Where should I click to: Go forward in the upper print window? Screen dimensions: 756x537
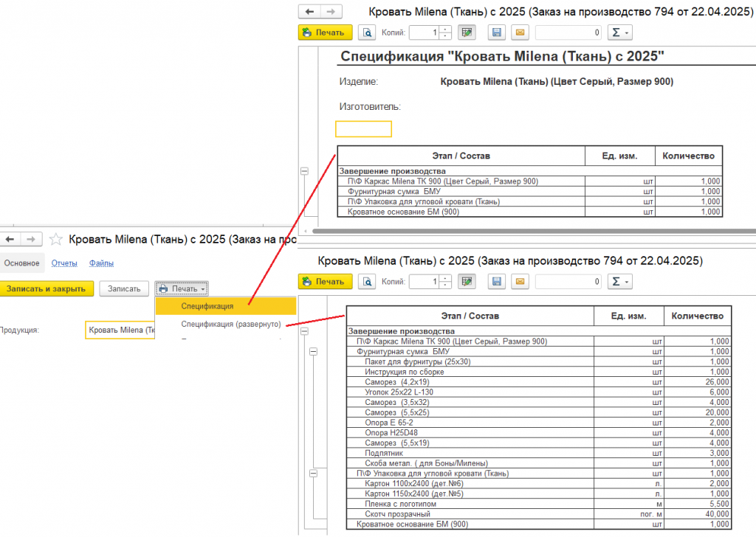tap(331, 12)
